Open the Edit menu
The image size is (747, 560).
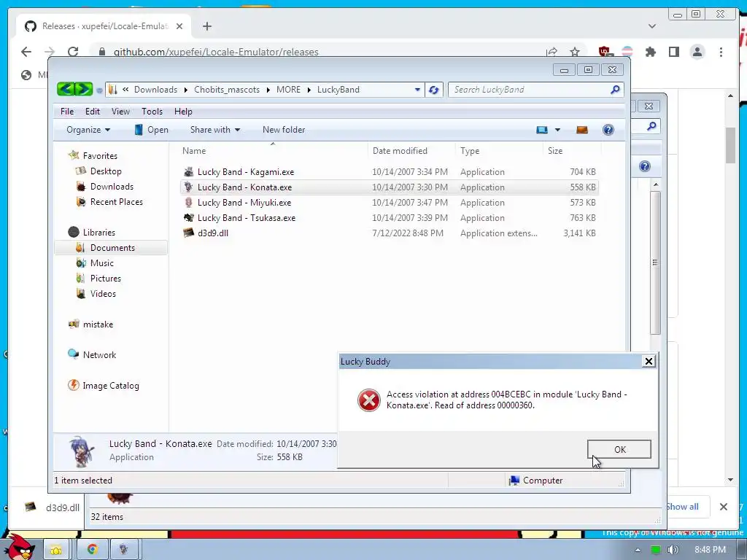click(93, 112)
